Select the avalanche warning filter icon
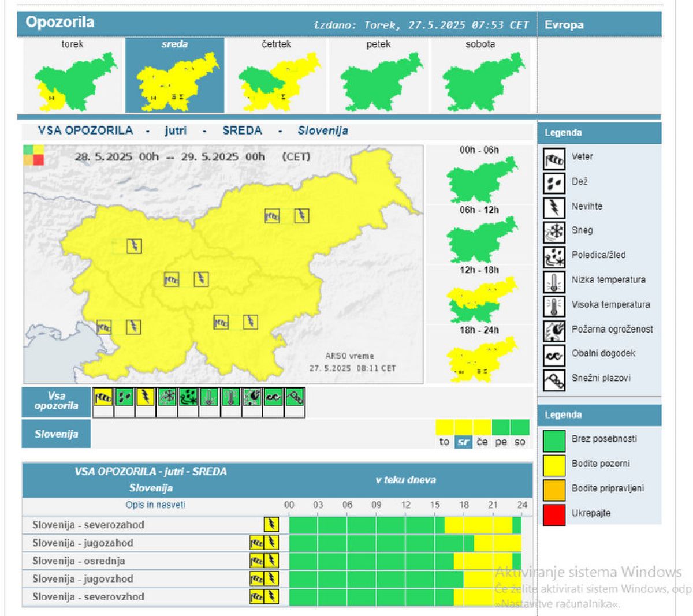The height and width of the screenshot is (616, 693). (295, 397)
